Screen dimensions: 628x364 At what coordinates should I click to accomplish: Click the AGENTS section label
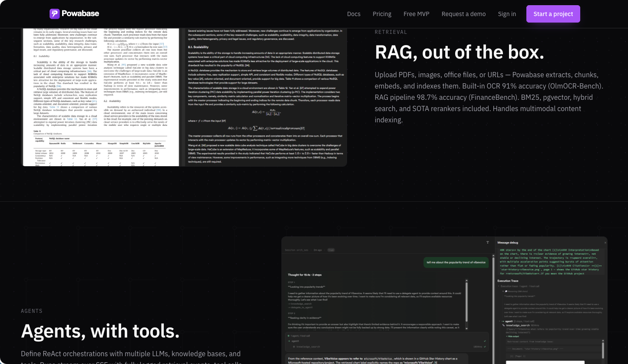[x=32, y=311]
